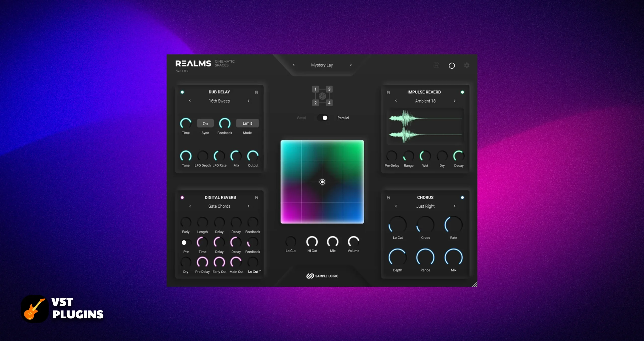Open the Gate Chords preset menu
The width and height of the screenshot is (644, 341).
(x=219, y=206)
